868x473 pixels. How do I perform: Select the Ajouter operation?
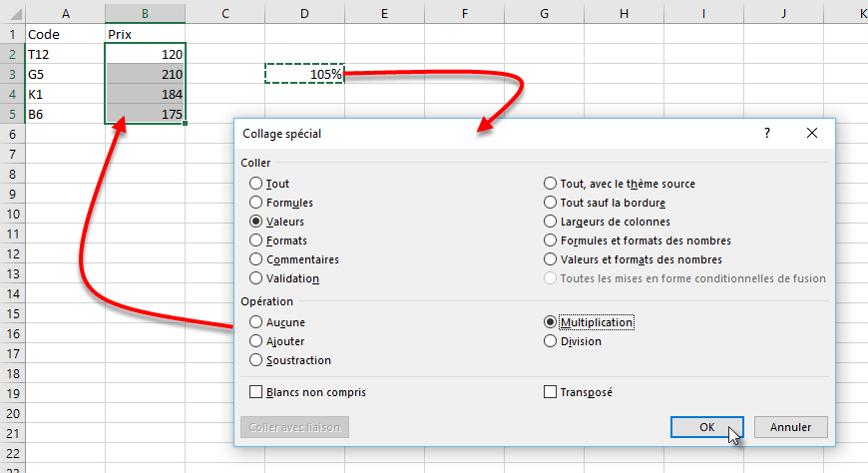[256, 341]
